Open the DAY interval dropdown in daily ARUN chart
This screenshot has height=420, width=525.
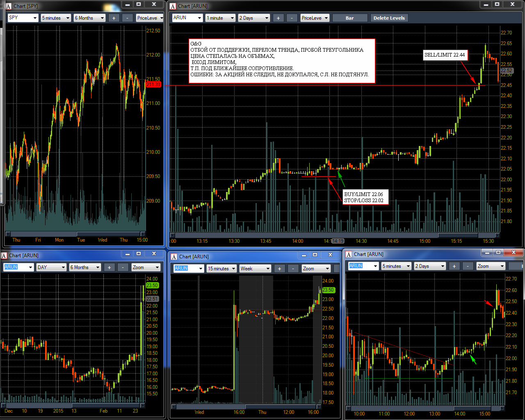click(51, 267)
